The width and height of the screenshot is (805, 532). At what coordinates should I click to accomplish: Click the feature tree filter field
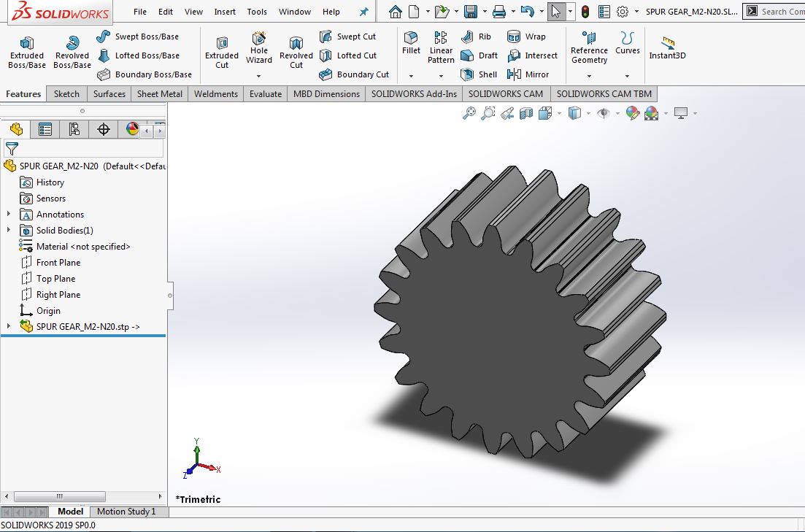coord(83,148)
